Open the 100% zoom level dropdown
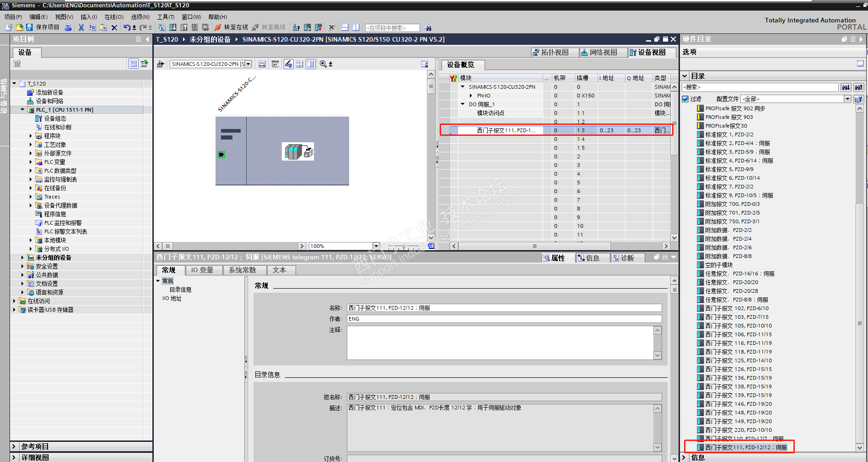868x462 pixels. (x=376, y=246)
